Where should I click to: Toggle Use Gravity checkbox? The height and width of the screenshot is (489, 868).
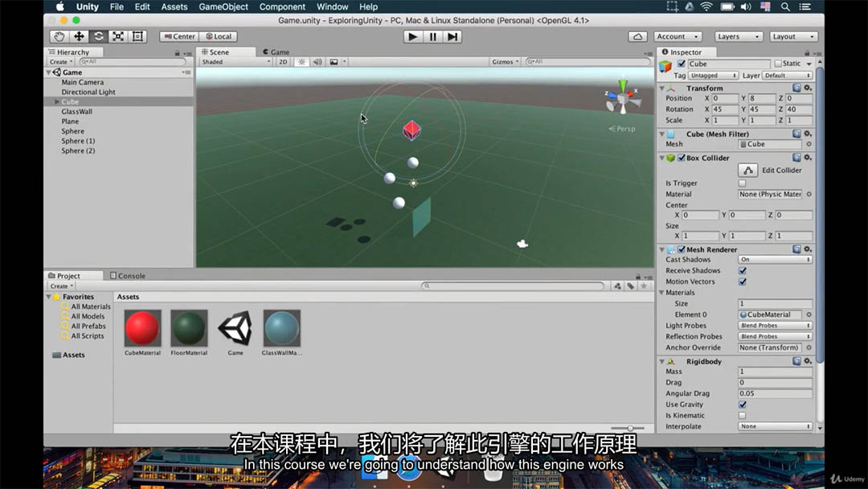(x=743, y=405)
